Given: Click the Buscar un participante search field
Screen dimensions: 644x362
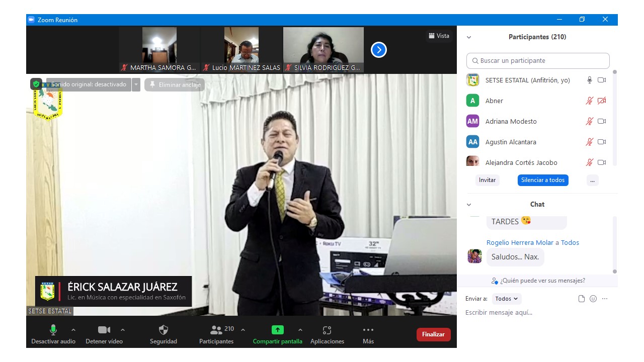Looking at the screenshot, I should click(x=538, y=60).
